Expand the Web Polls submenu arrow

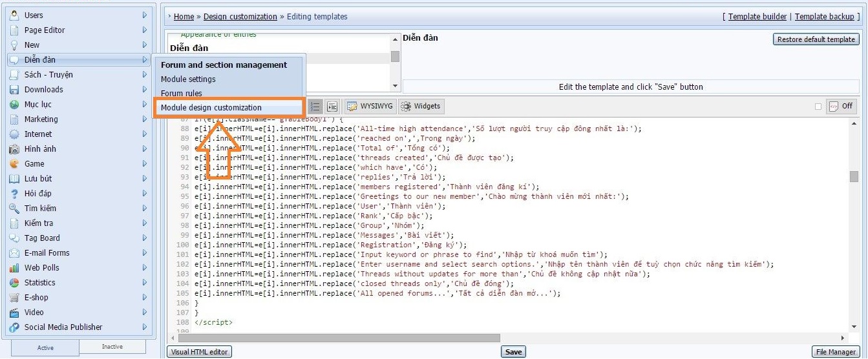point(145,267)
